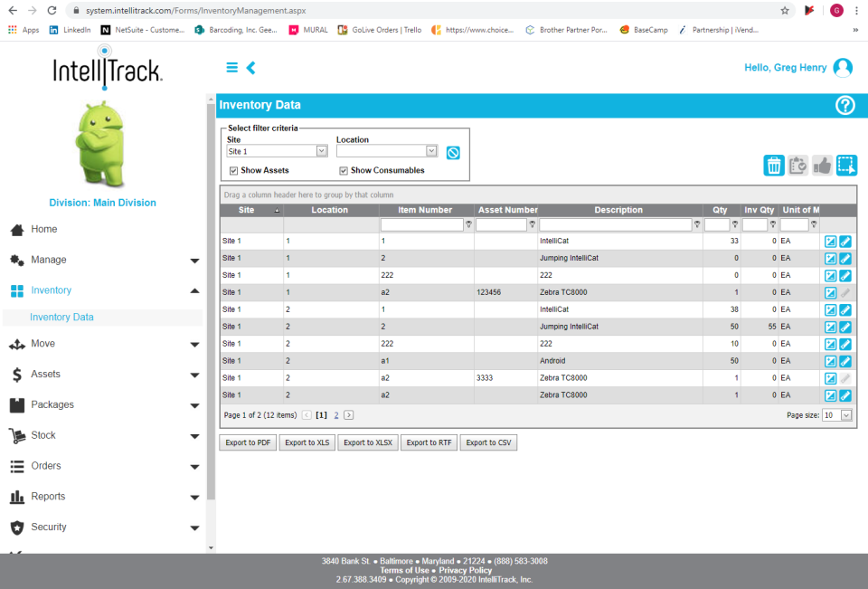The image size is (868, 589).
Task: Click Export to RTF button
Action: point(429,442)
